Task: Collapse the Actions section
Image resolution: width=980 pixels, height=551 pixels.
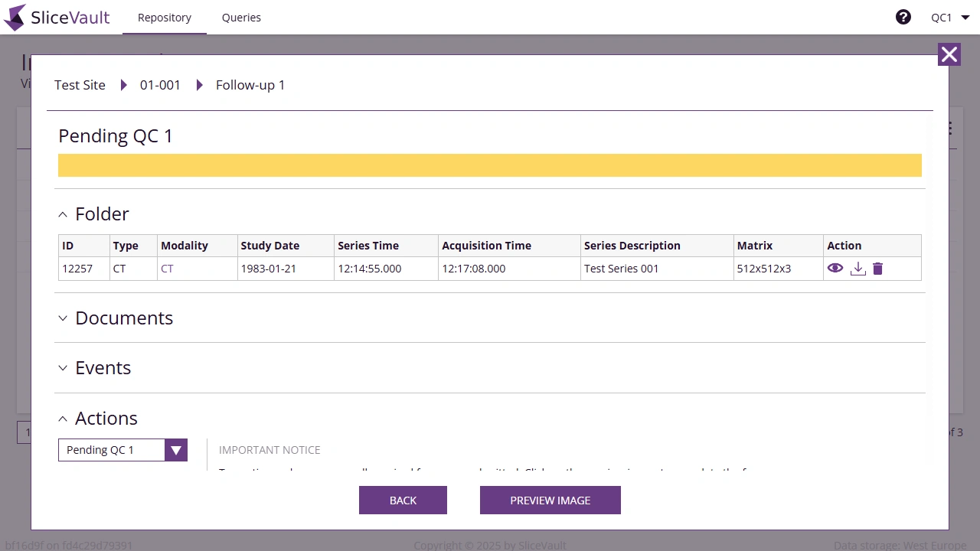Action: pyautogui.click(x=64, y=419)
